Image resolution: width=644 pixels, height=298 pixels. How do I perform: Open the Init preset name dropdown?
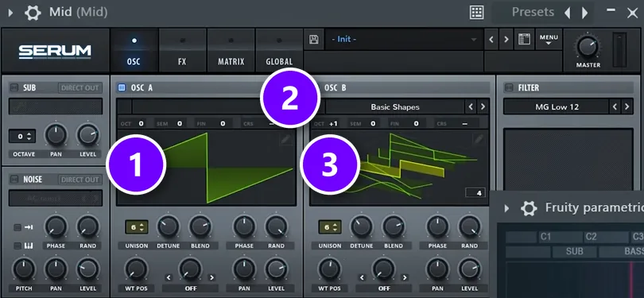point(404,40)
